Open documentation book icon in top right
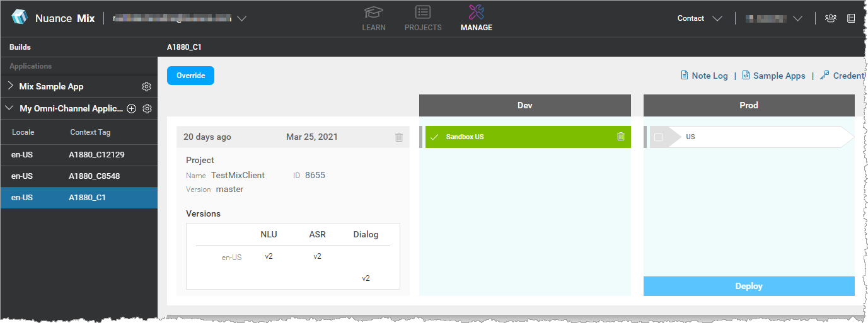Image resolution: width=868 pixels, height=323 pixels. coord(851,18)
